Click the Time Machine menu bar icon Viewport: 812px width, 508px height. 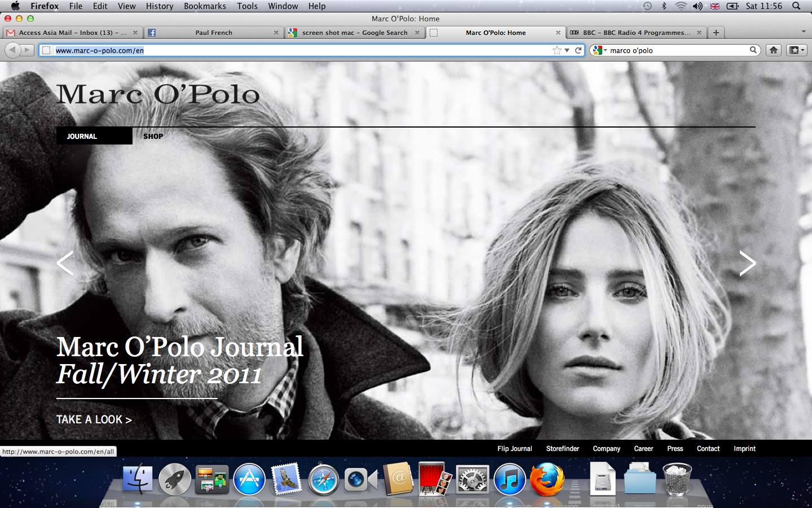tap(647, 6)
